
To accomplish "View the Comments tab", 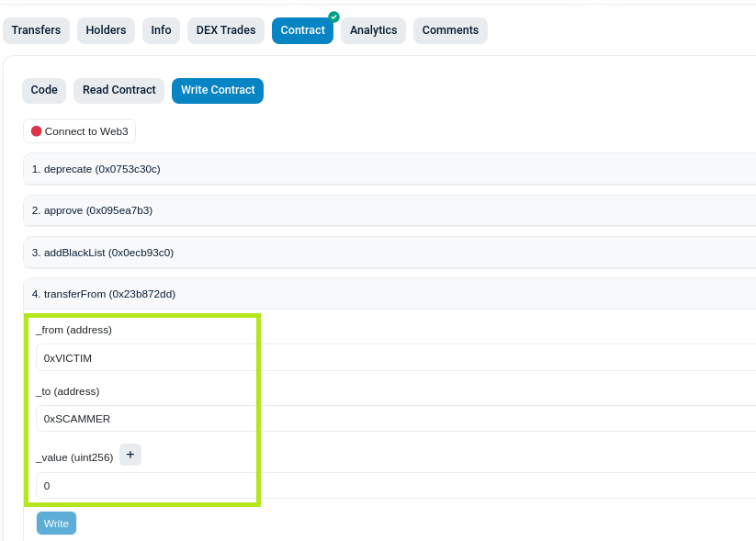I will 449,30.
